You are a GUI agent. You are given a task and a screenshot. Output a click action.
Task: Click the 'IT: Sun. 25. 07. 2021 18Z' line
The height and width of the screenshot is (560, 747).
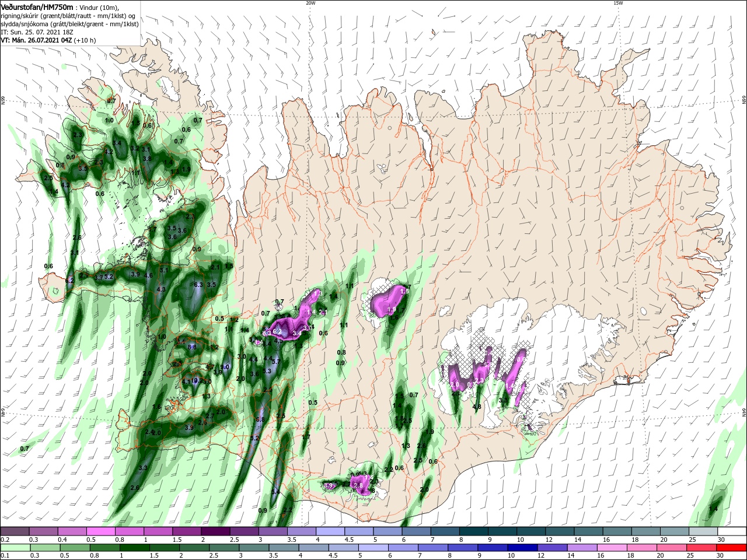(x=37, y=32)
